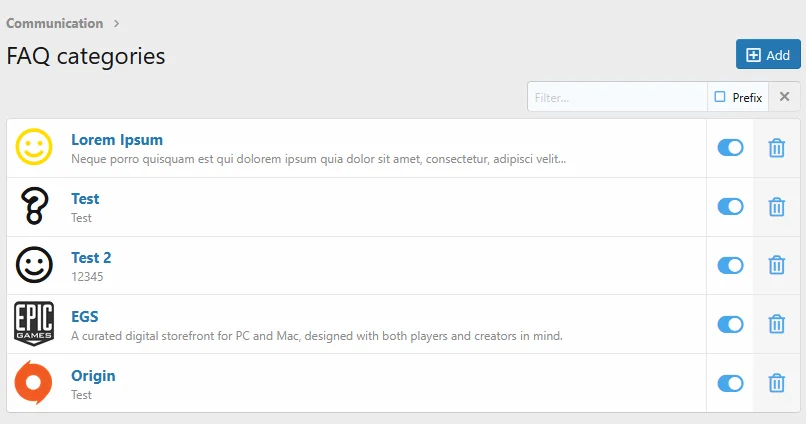
Task: Expand the breadcrumb chevron after Communication
Action: point(117,23)
